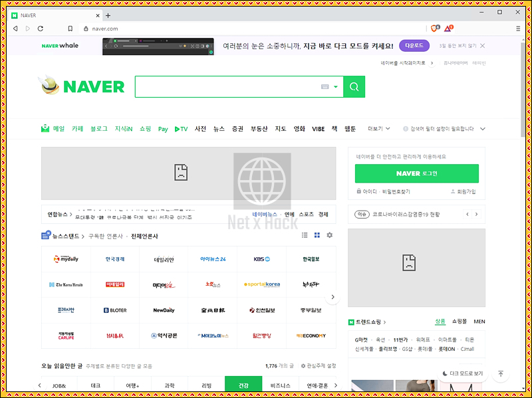The width and height of the screenshot is (532, 398).
Task: Open 웹툰 from the service menu
Action: pyautogui.click(x=350, y=129)
